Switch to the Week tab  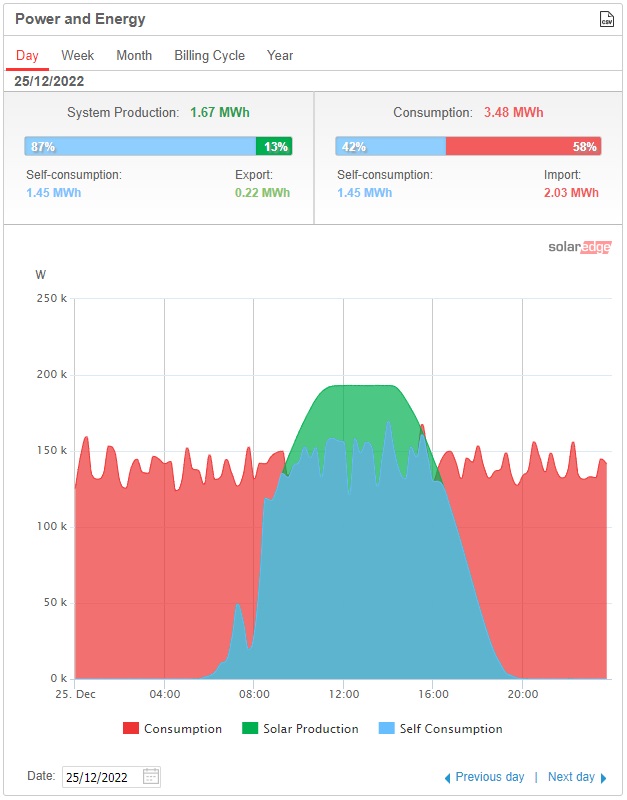[77, 56]
